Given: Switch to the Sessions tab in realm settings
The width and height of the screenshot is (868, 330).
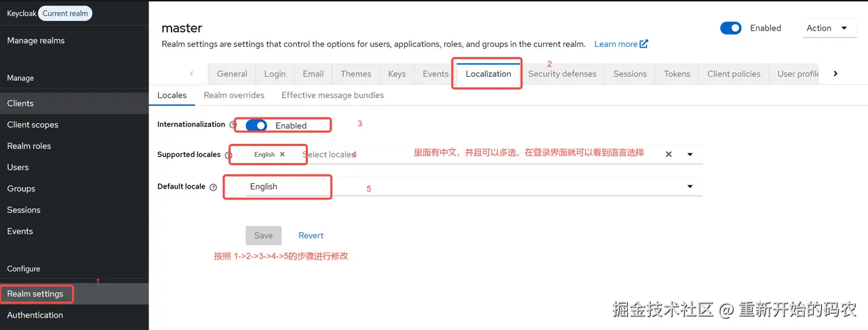Looking at the screenshot, I should coord(630,74).
